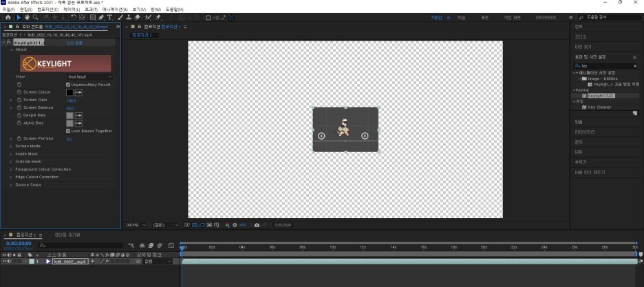Expand the Inside Mask group
This screenshot has width=644, height=287.
click(11, 154)
